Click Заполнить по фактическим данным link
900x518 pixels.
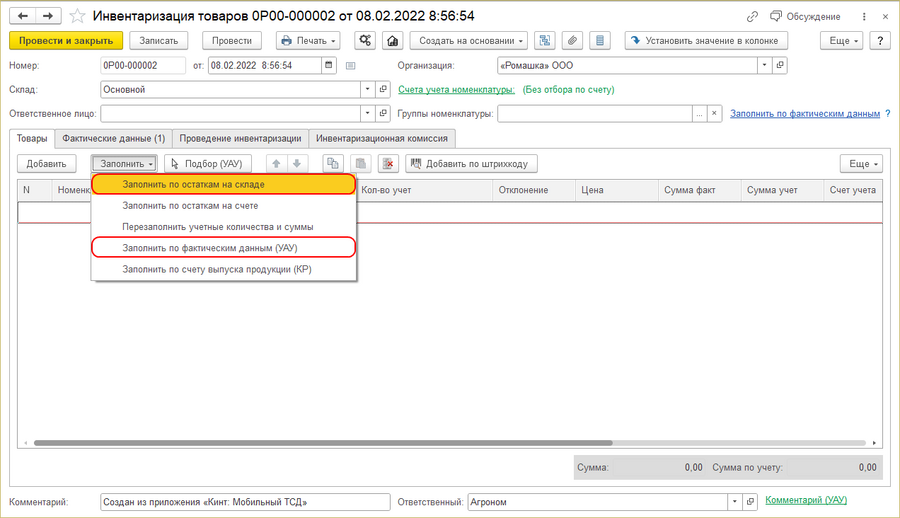(x=805, y=114)
